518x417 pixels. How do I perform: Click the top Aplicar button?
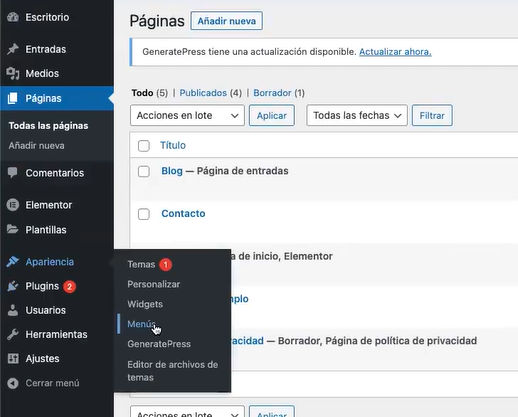tap(272, 115)
